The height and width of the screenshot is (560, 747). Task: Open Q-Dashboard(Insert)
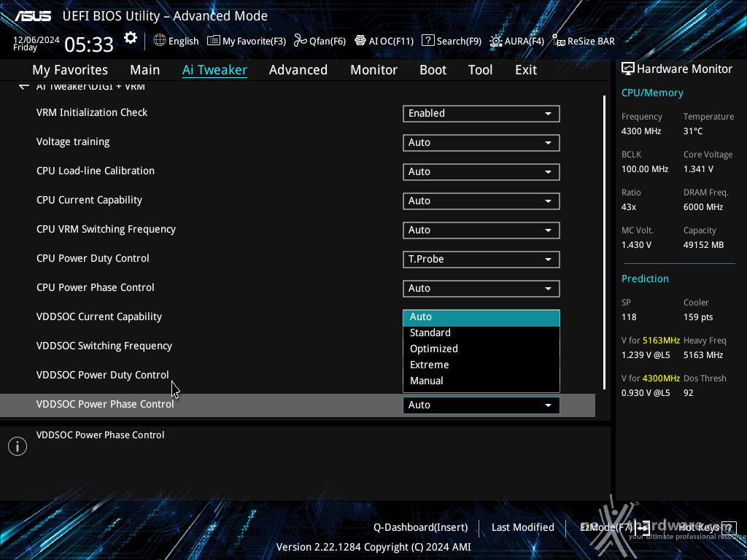[421, 527]
